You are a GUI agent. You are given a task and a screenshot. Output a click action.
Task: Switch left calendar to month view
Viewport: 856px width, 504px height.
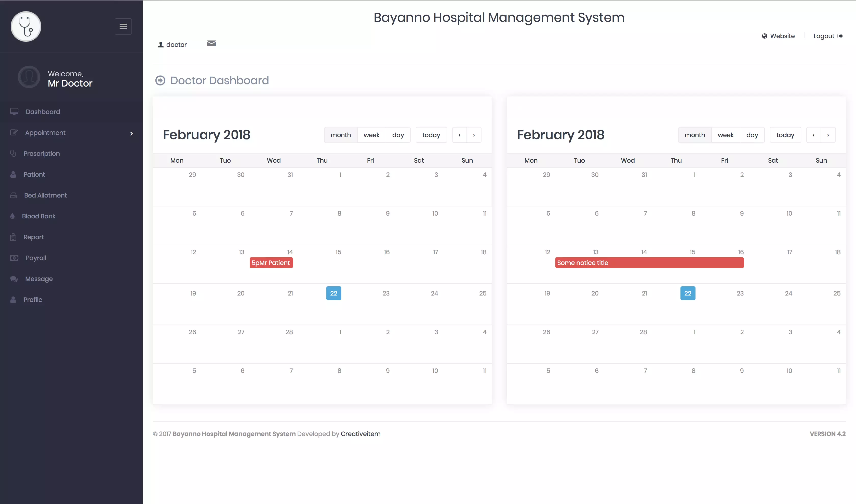coord(341,135)
